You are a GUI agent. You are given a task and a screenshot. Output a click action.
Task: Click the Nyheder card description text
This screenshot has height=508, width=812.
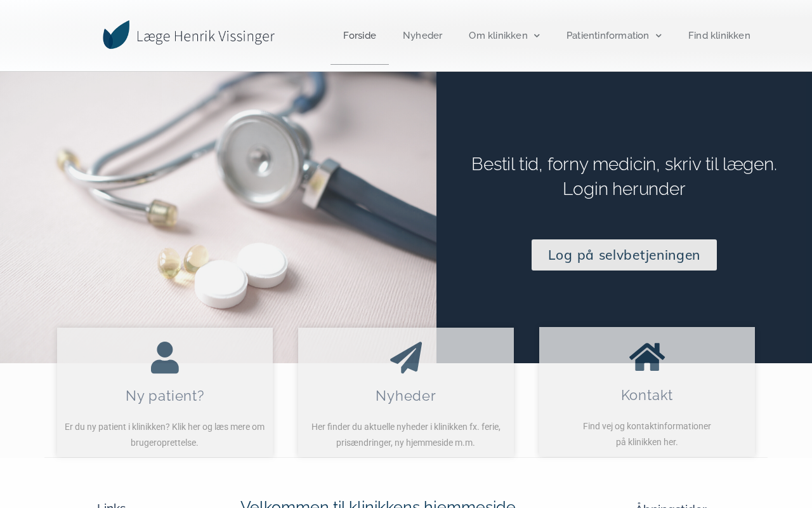click(x=406, y=435)
